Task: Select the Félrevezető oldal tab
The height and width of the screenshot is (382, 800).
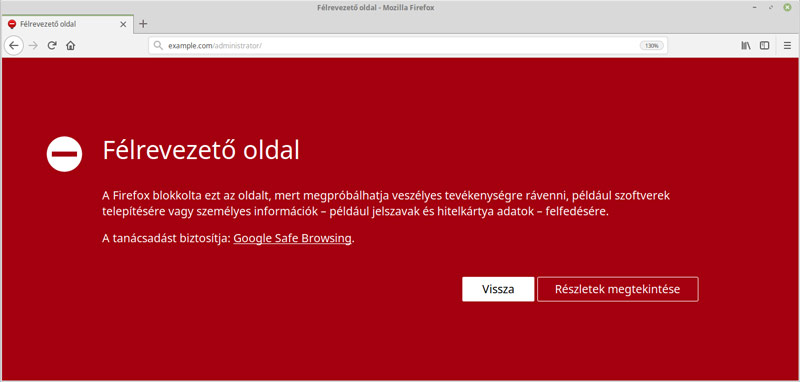Action: tap(67, 24)
